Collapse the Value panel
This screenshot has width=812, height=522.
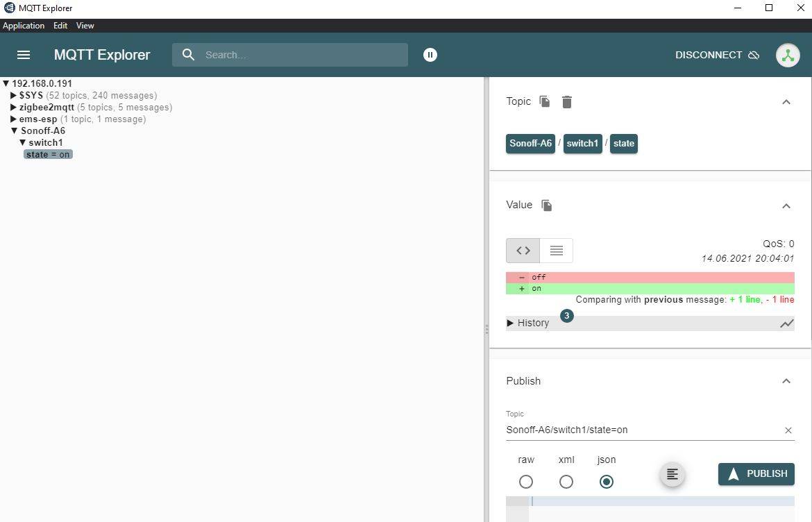[x=786, y=206]
